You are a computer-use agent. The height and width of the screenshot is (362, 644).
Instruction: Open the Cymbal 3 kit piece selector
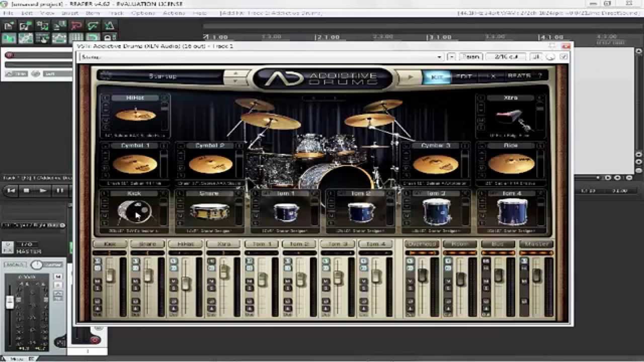[435, 145]
